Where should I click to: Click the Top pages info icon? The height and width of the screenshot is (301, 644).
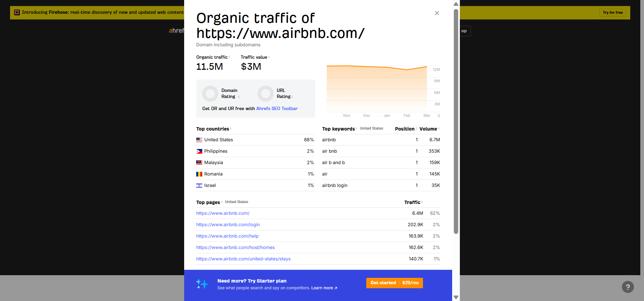point(222,202)
